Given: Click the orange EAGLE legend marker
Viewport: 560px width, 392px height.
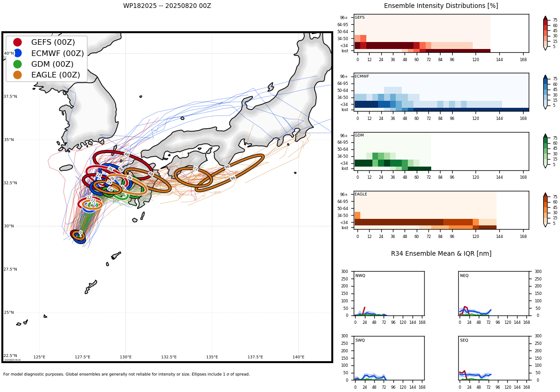Looking at the screenshot, I should point(17,75).
